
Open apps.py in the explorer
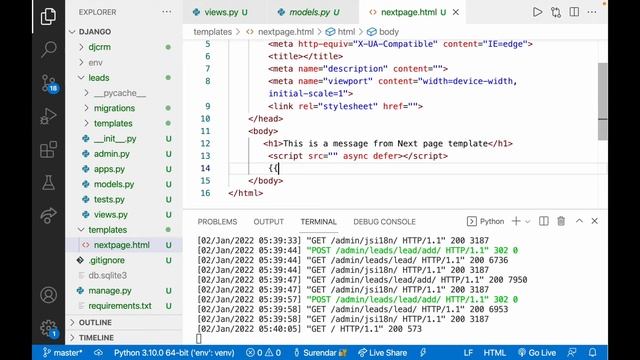point(109,169)
